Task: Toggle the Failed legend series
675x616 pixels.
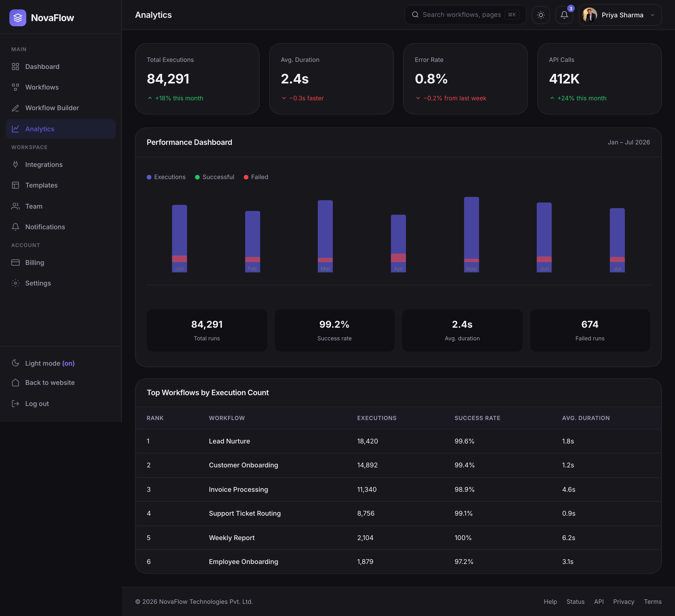Action: [256, 177]
